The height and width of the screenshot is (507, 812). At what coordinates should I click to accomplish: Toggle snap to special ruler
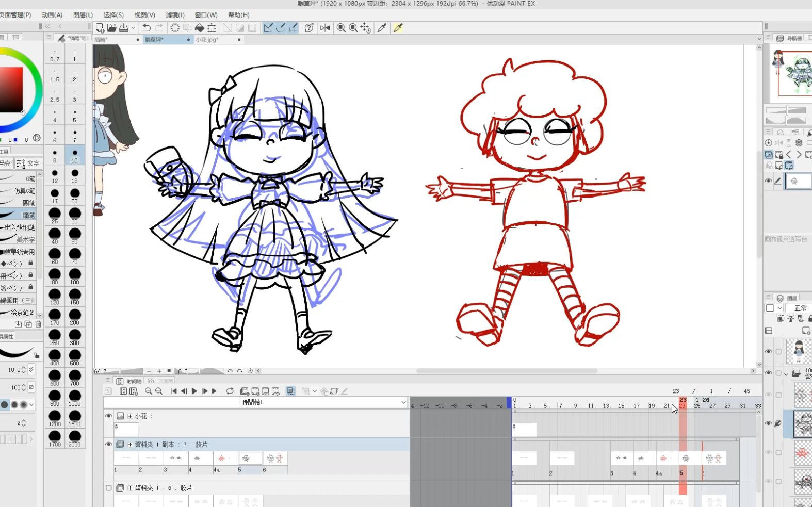pyautogui.click(x=281, y=28)
